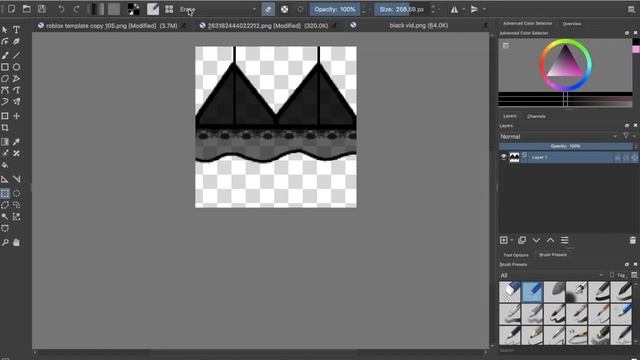This screenshot has width=640, height=360.
Task: Open the brush editor settings
Action: point(153,9)
